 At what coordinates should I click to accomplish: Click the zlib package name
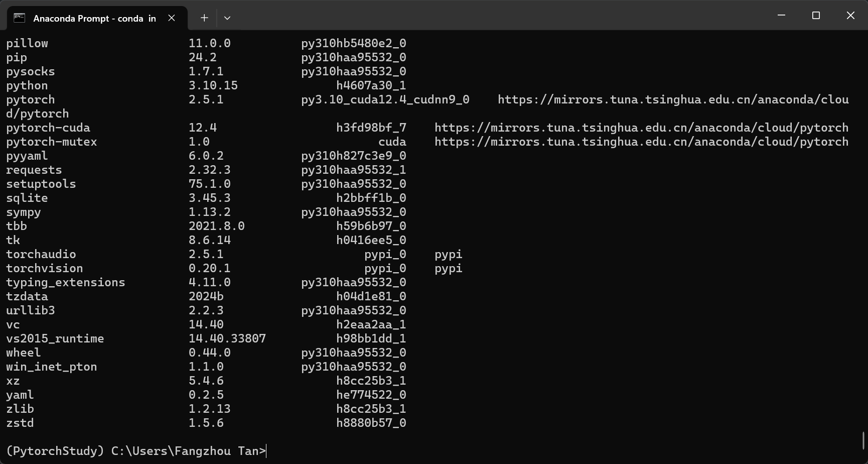tap(20, 409)
